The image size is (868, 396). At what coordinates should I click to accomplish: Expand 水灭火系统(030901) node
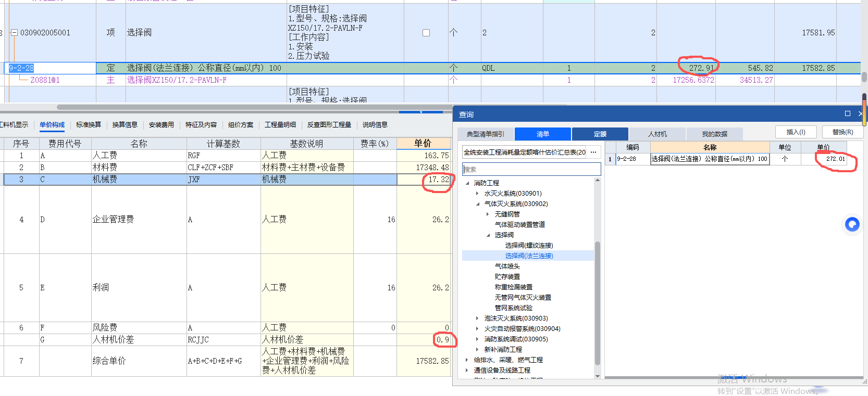point(477,194)
